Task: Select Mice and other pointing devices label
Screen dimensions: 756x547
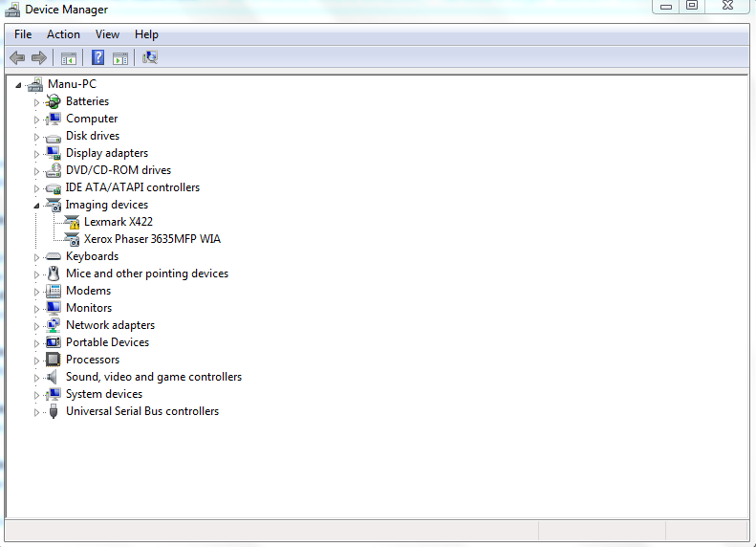Action: click(147, 273)
